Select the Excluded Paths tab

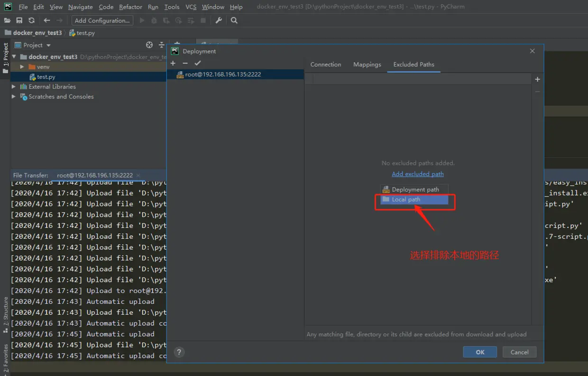point(414,65)
